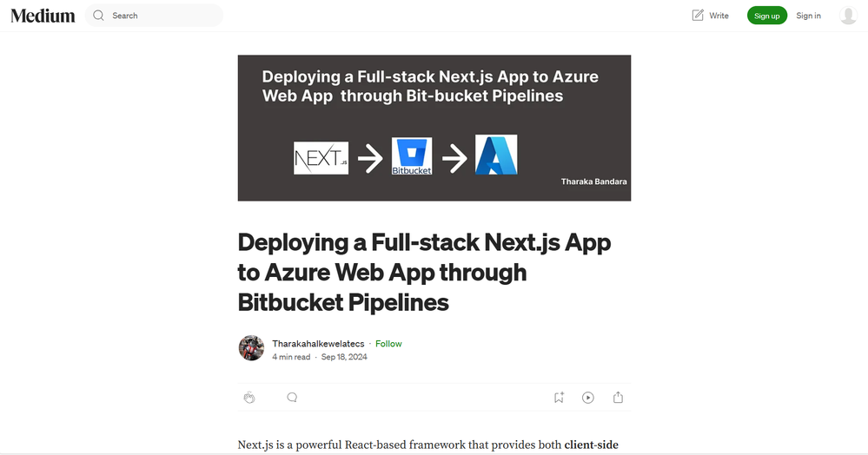868x455 pixels.
Task: Open the Medium home logo
Action: pyautogui.click(x=43, y=16)
